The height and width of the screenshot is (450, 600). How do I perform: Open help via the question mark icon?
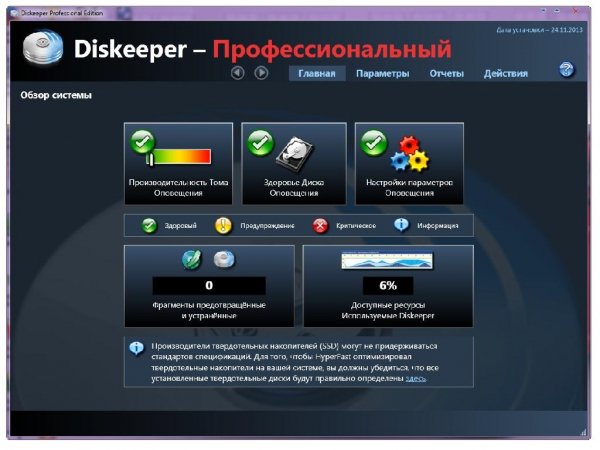(566, 70)
